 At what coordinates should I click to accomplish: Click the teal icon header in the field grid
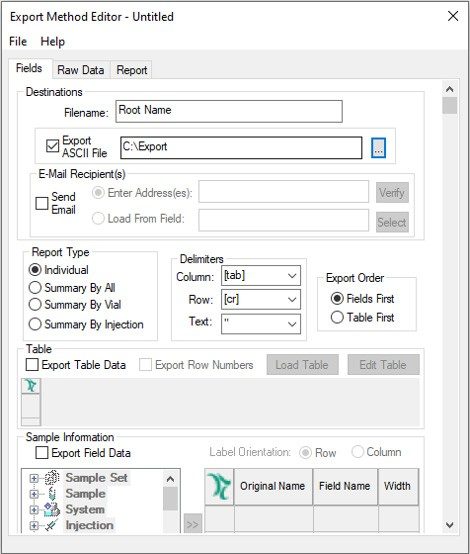219,486
